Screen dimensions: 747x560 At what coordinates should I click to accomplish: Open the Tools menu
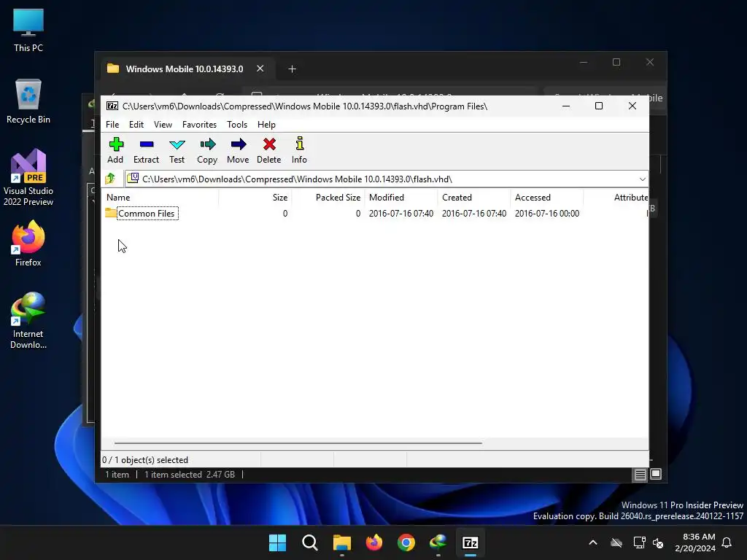(237, 124)
